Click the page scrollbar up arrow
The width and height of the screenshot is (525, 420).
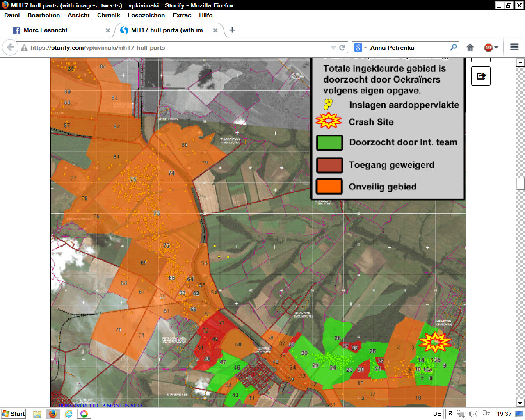coord(520,62)
